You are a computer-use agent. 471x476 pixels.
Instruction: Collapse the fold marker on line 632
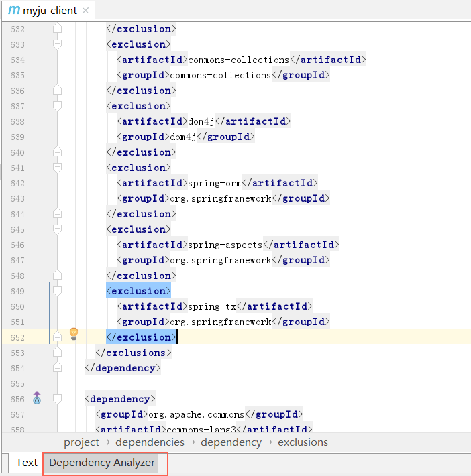57,29
